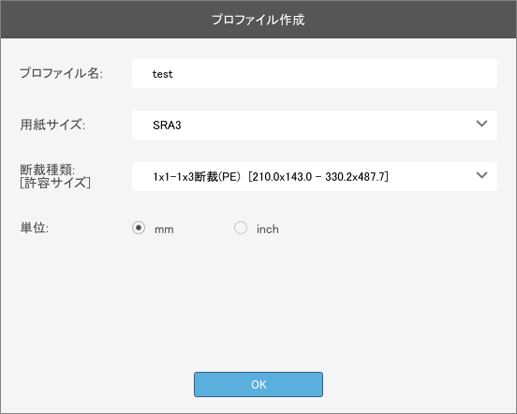Click the 断裁種類: [許容サイズ] label
517x414 pixels.
55,176
